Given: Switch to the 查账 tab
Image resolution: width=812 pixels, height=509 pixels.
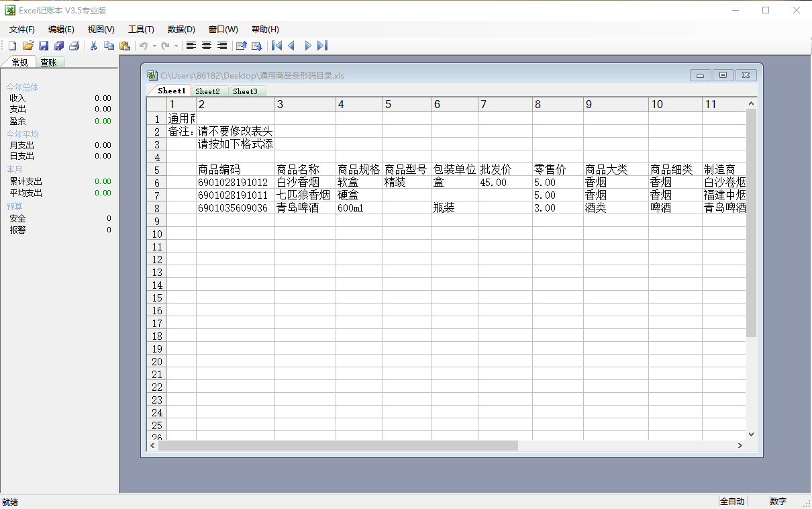Looking at the screenshot, I should (x=48, y=62).
